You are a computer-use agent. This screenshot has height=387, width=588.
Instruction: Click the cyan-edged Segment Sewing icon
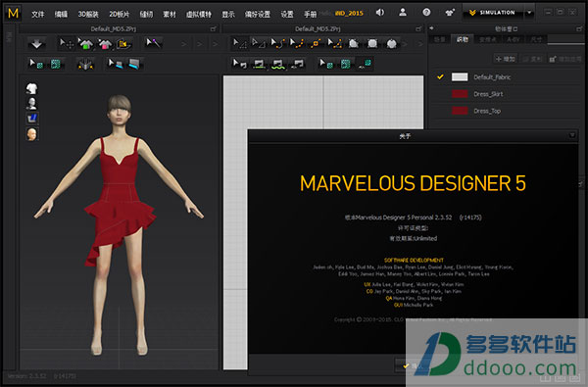[134, 64]
